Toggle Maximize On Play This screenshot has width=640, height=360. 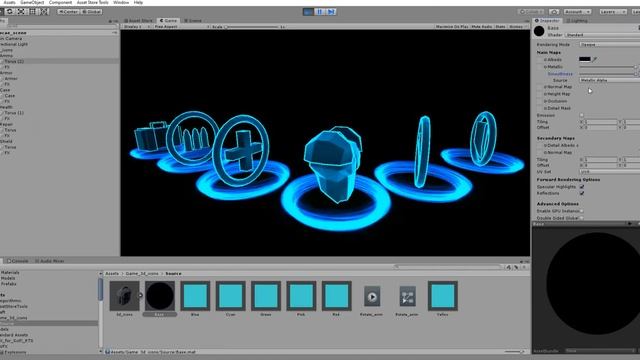(x=452, y=27)
